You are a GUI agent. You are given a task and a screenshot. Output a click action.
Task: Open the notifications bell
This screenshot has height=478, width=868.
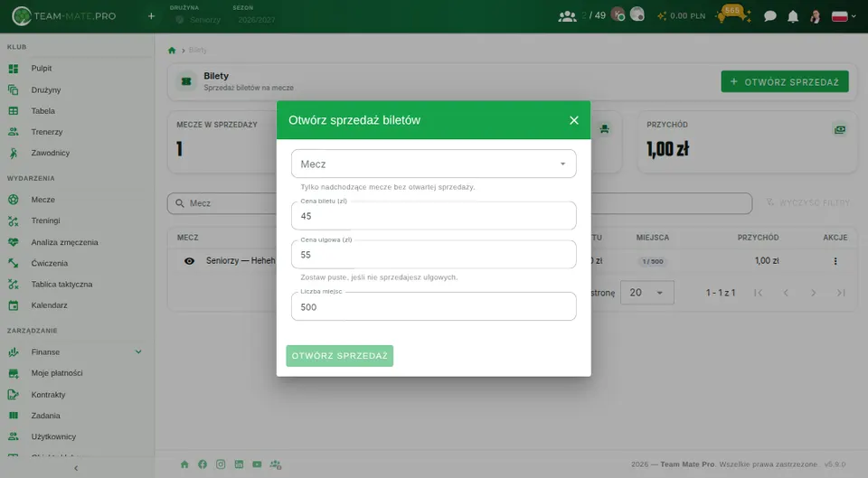click(x=793, y=16)
